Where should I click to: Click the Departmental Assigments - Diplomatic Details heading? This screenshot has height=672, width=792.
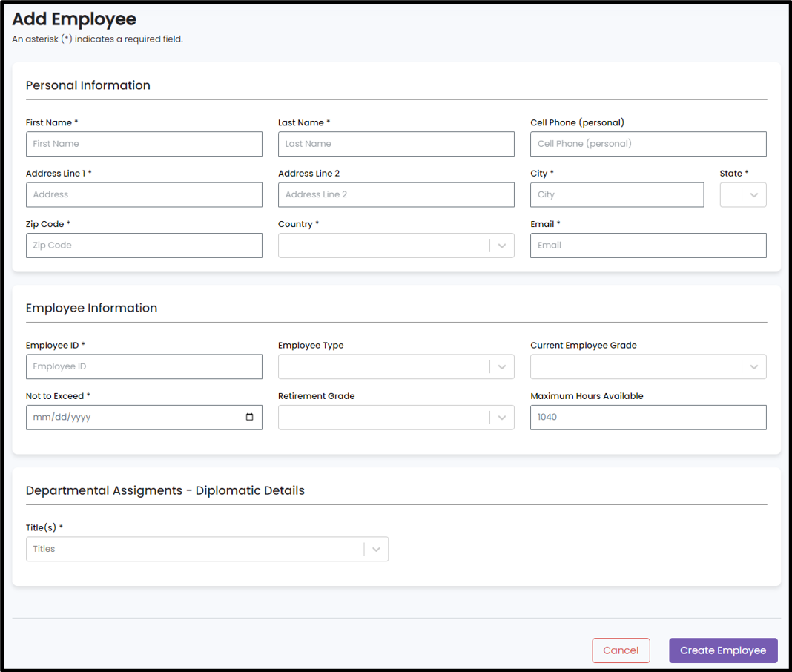165,490
